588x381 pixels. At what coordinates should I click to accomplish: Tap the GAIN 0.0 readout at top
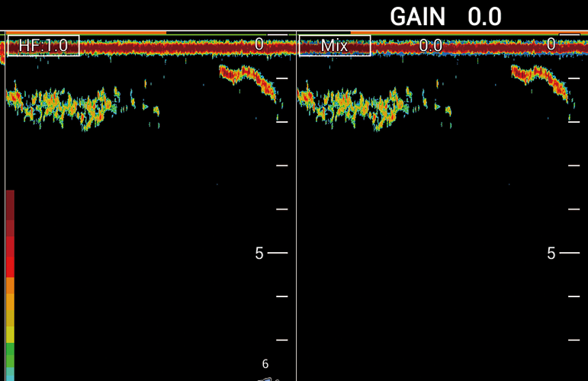445,16
